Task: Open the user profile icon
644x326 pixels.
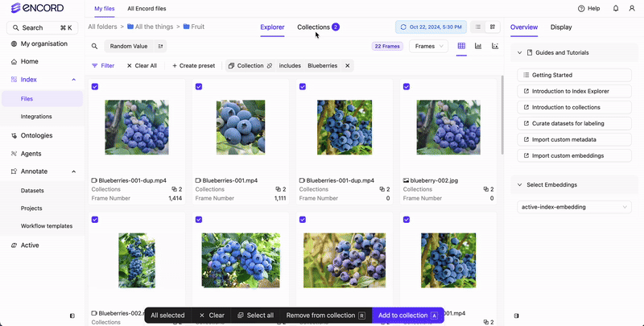Action: click(x=632, y=8)
